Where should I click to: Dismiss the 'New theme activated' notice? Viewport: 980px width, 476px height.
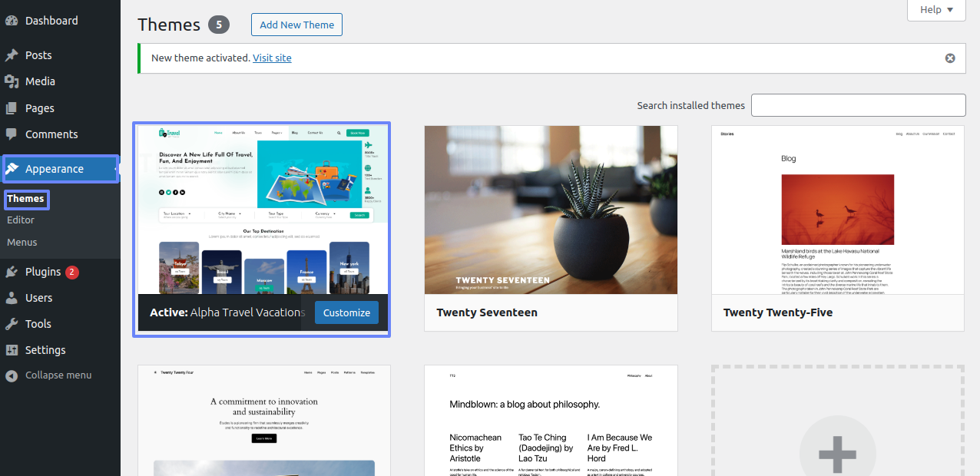(x=950, y=58)
